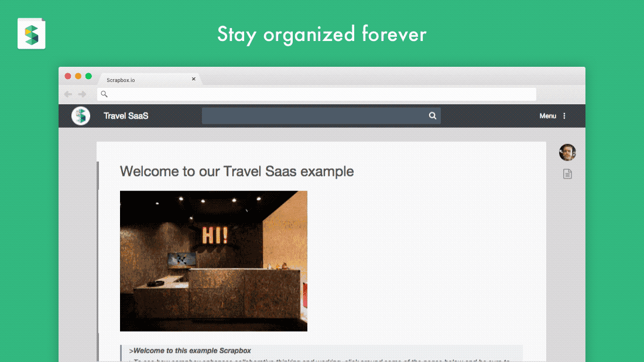Click the magnifier icon in the project search bar
The height and width of the screenshot is (362, 644).
click(433, 116)
